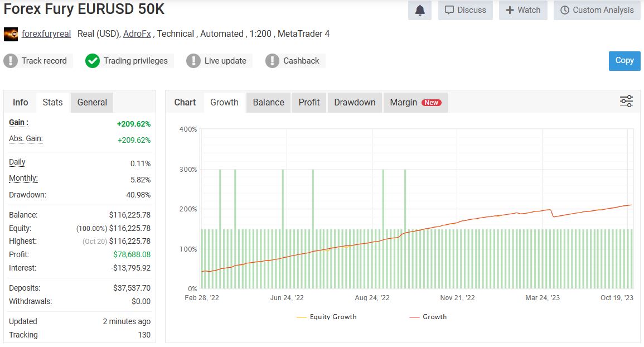
Task: Click the blue Copy button
Action: (x=624, y=61)
